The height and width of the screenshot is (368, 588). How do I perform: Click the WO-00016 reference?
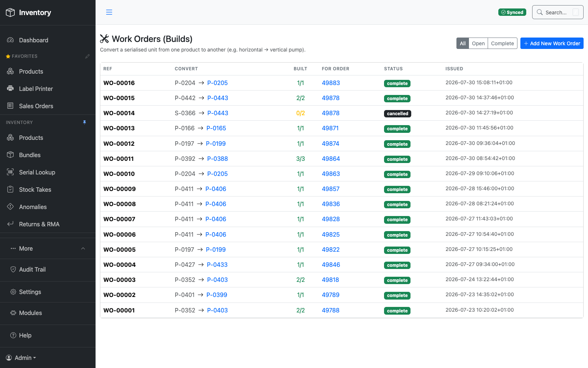click(x=119, y=83)
